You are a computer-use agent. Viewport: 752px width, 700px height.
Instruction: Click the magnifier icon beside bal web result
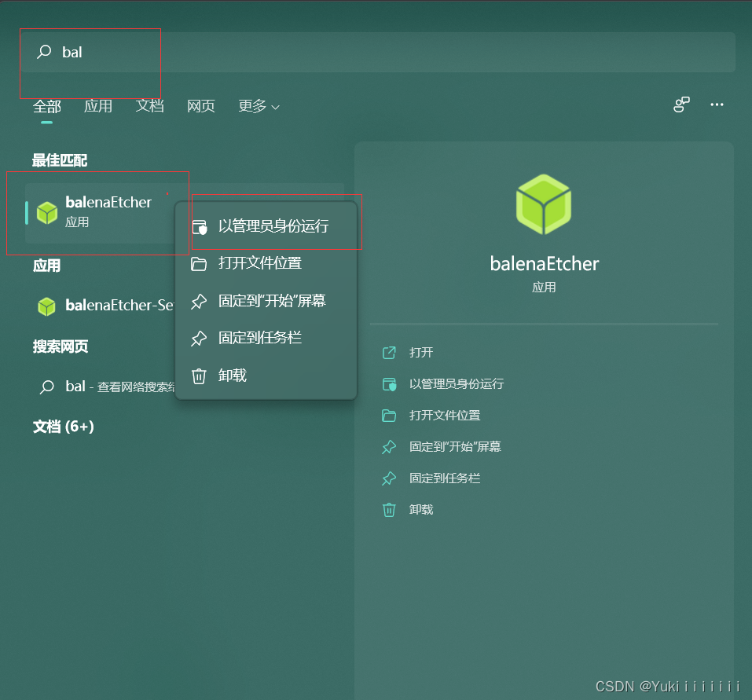click(46, 387)
